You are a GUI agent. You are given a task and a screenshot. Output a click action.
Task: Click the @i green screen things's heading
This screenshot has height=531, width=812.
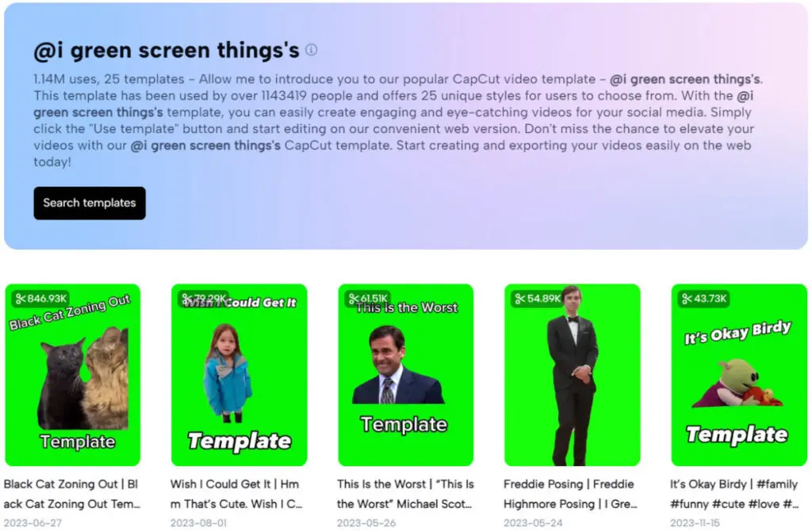pyautogui.click(x=167, y=50)
